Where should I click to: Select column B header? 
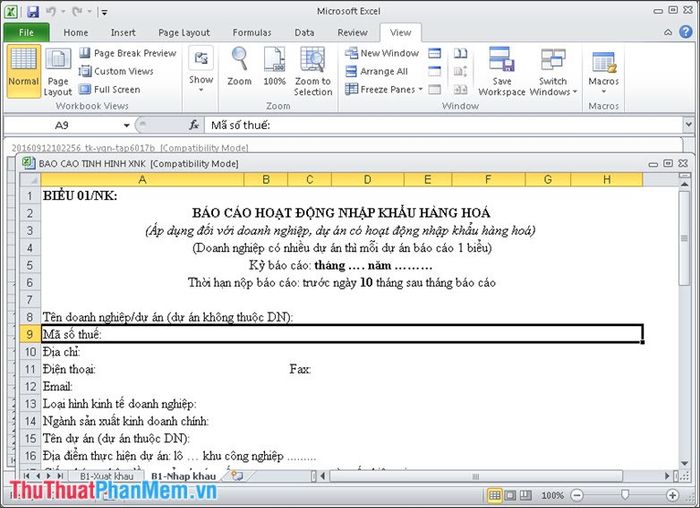(x=266, y=179)
